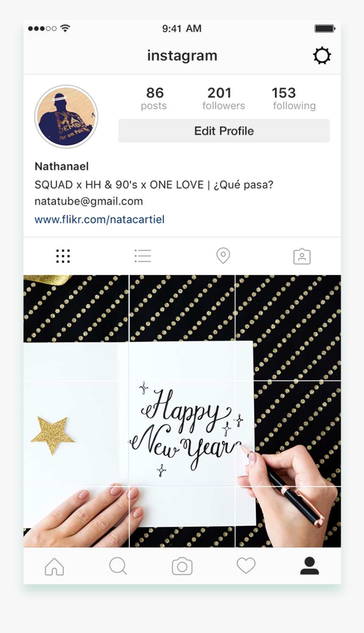Tap the 86 posts count
Viewport: 364px width, 633px height.
(154, 98)
